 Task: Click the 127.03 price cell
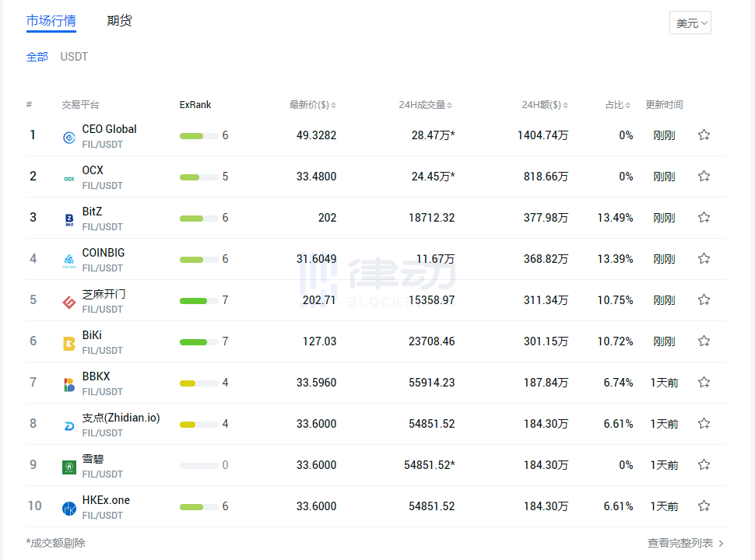(x=319, y=341)
